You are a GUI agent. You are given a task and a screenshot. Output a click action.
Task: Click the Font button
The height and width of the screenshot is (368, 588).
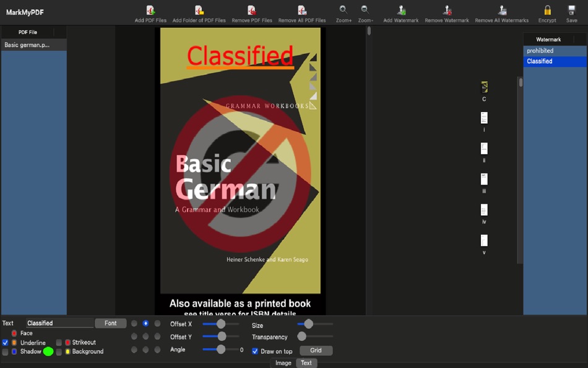[x=110, y=323]
